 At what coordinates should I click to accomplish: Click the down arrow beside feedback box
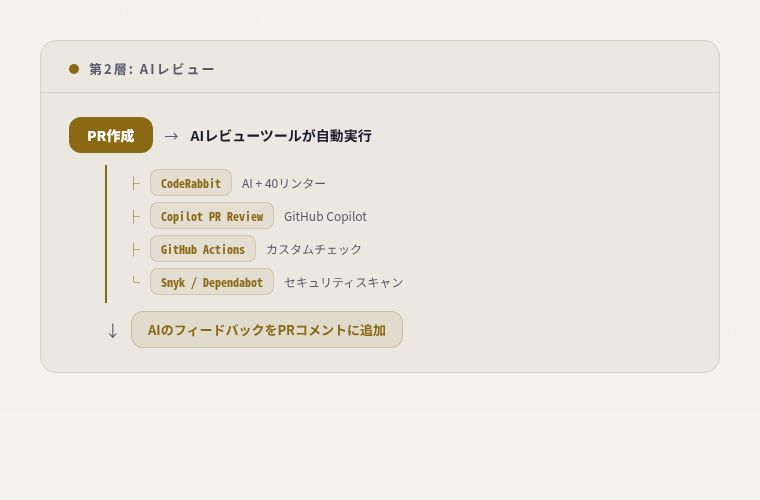112,331
